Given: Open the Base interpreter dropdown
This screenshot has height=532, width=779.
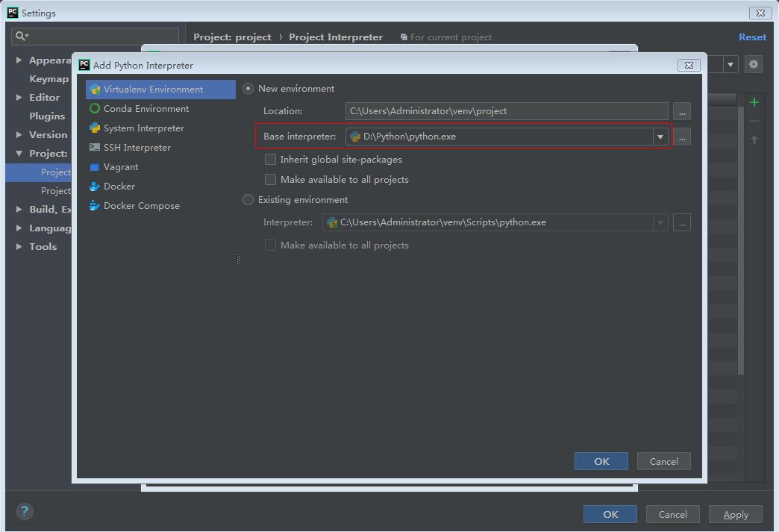Looking at the screenshot, I should click(x=660, y=137).
